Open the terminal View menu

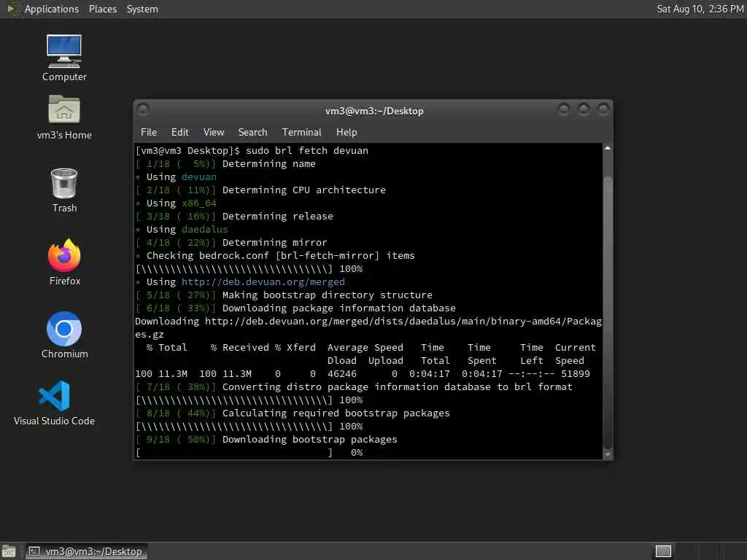[214, 133]
